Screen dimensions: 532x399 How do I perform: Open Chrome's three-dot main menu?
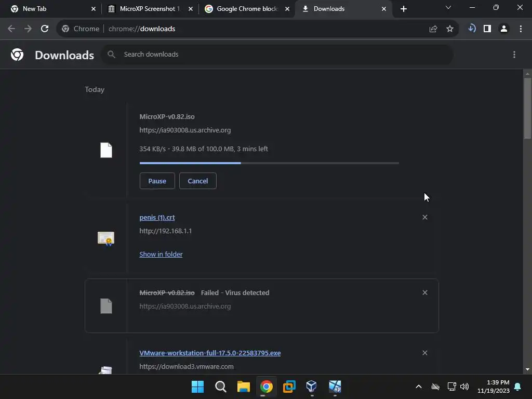click(521, 29)
